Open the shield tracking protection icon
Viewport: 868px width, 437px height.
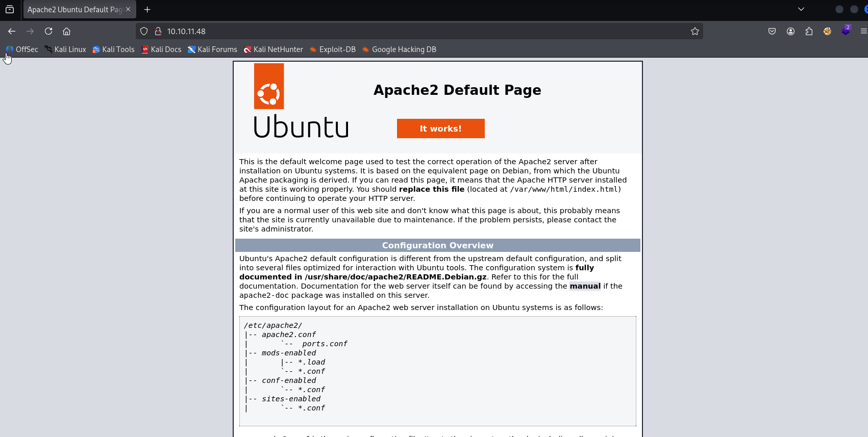point(144,31)
